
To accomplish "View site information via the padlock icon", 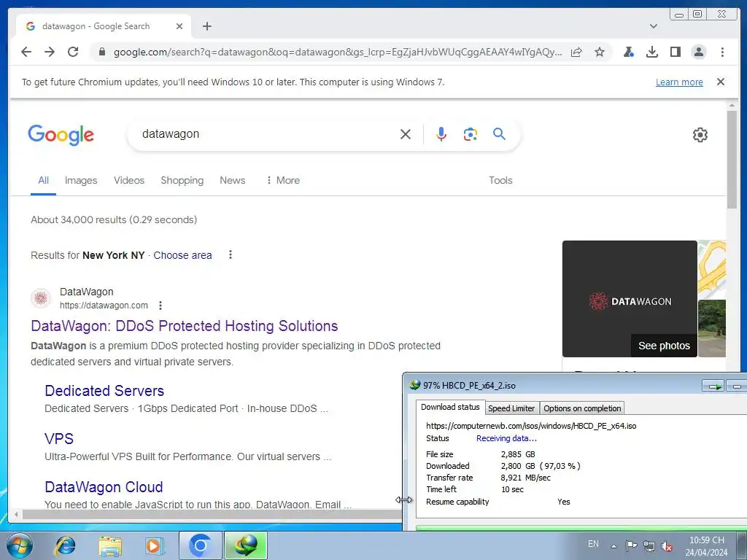I will pos(101,52).
